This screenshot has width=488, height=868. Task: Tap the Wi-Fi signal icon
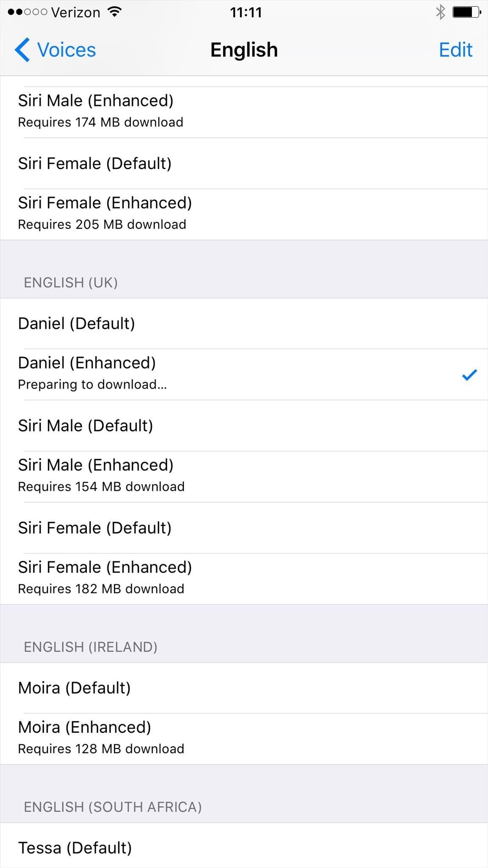pos(114,12)
